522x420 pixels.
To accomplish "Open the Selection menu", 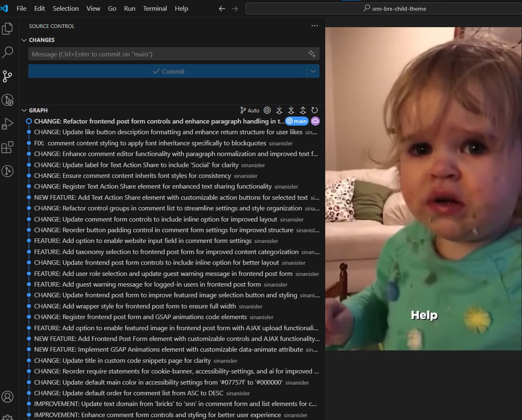I will point(65,8).
